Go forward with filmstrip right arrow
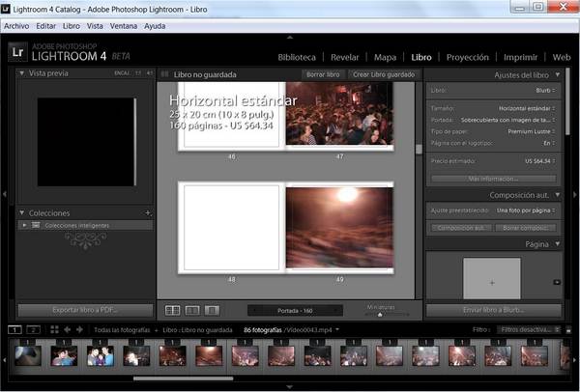 (79, 329)
